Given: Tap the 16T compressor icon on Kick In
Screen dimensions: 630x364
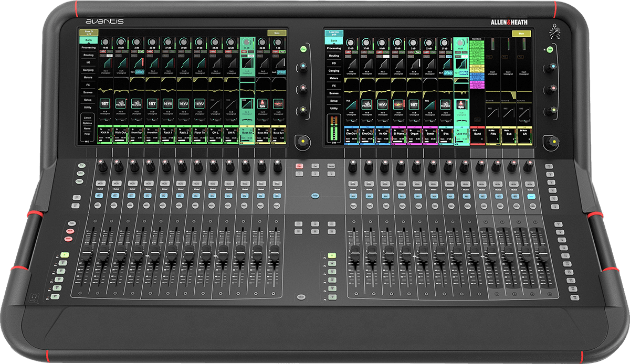Looking at the screenshot, I should tap(104, 104).
